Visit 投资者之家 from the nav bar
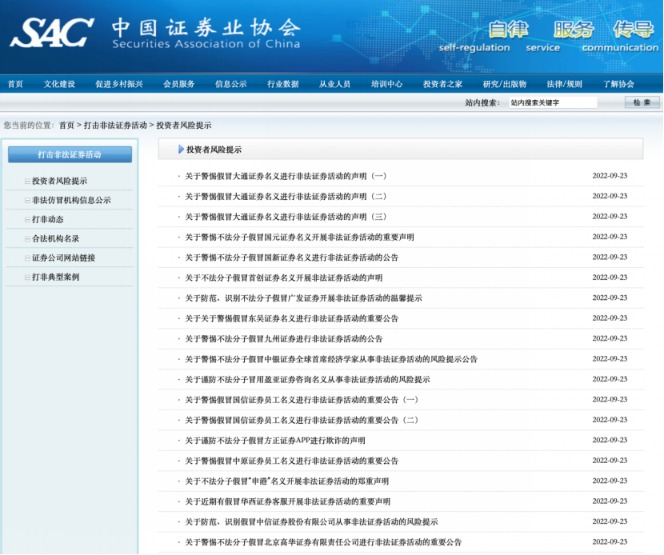Viewport: 664px width, 555px height. (x=443, y=84)
